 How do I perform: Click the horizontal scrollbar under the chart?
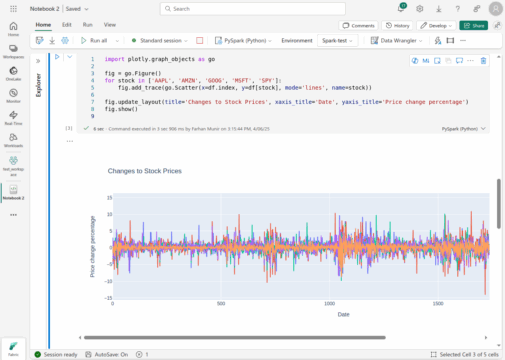tap(235, 337)
